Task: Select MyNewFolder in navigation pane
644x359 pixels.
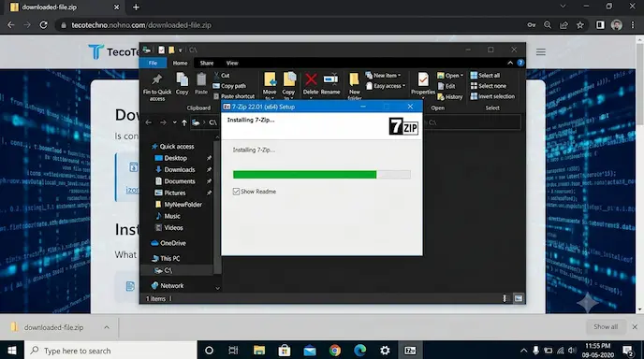Action: click(x=179, y=205)
